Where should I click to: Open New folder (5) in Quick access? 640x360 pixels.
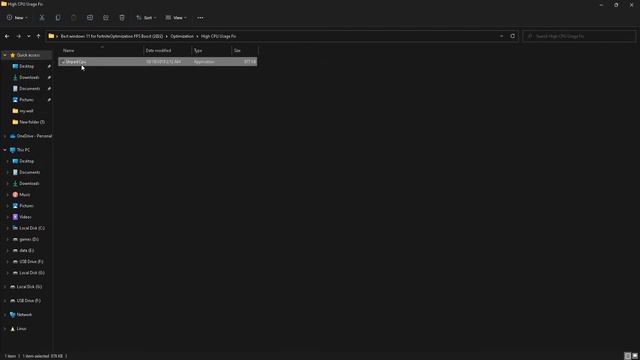pos(32,122)
